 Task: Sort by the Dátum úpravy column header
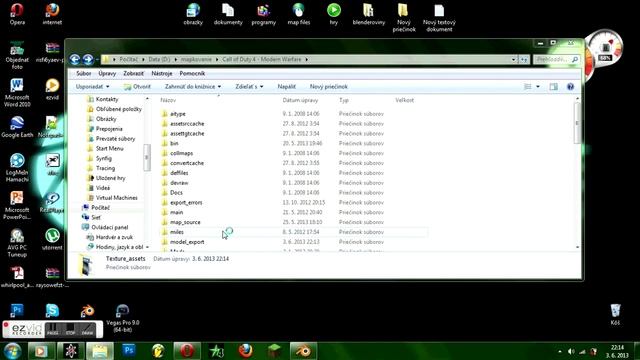[x=300, y=100]
